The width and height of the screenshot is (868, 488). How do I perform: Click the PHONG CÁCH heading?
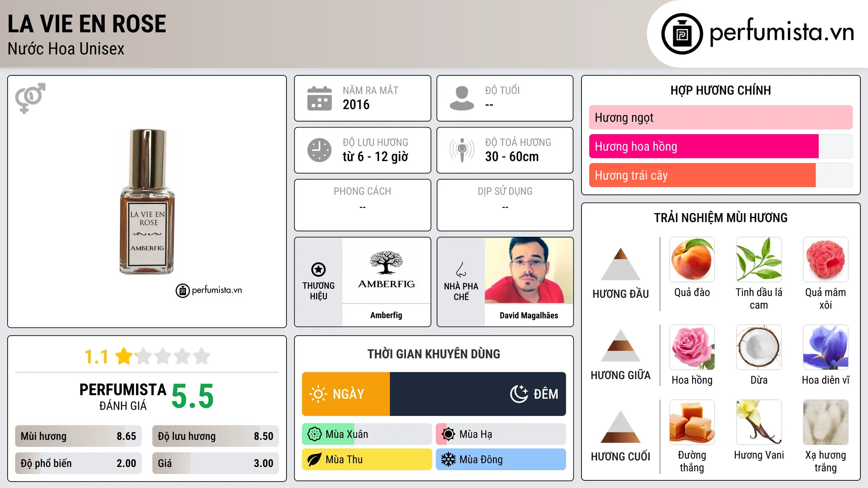362,191
